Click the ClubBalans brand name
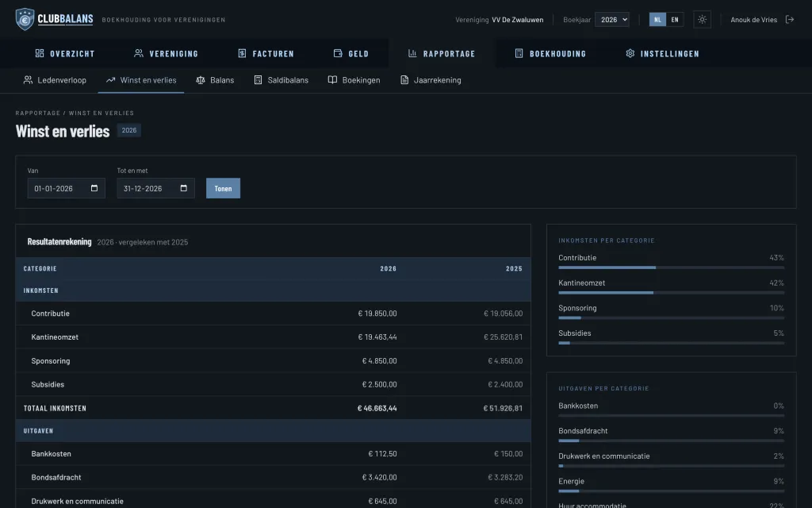 click(65, 19)
